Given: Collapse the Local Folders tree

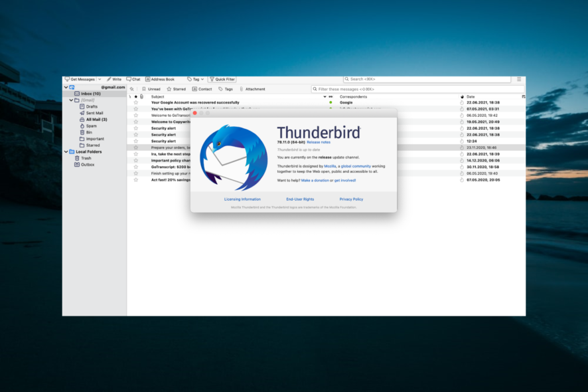Looking at the screenshot, I should click(x=66, y=151).
